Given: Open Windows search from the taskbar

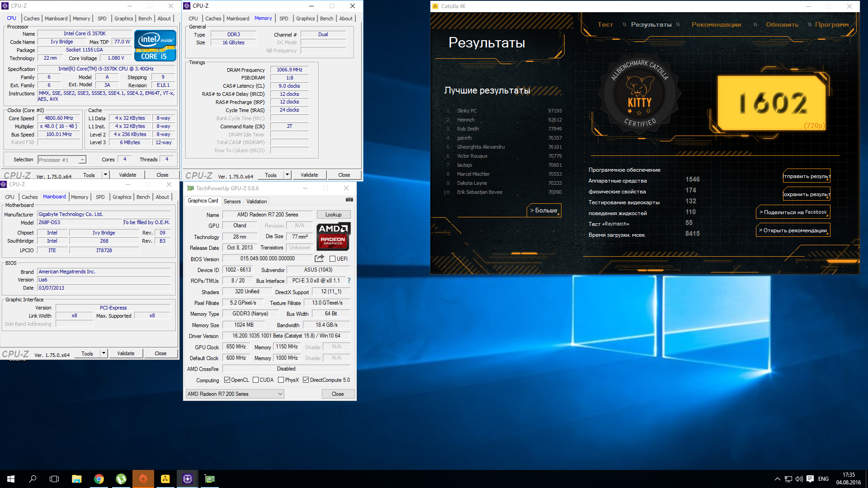Looking at the screenshot, I should point(33,479).
